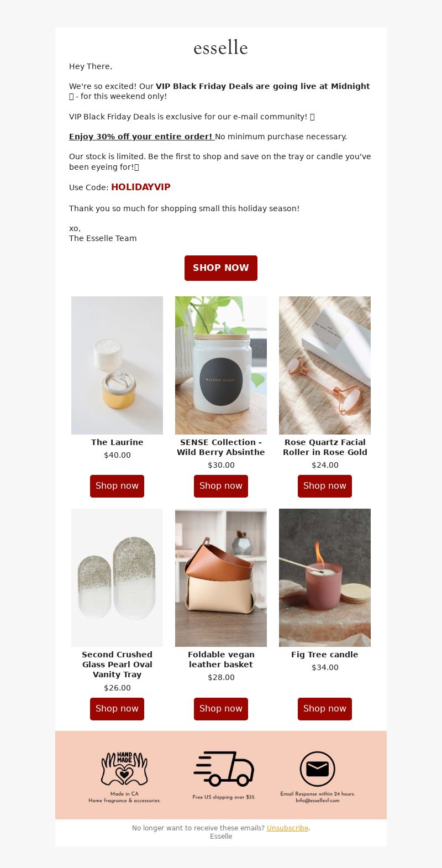Click the red SHOP NOW button
This screenshot has width=442, height=868.
tap(221, 268)
